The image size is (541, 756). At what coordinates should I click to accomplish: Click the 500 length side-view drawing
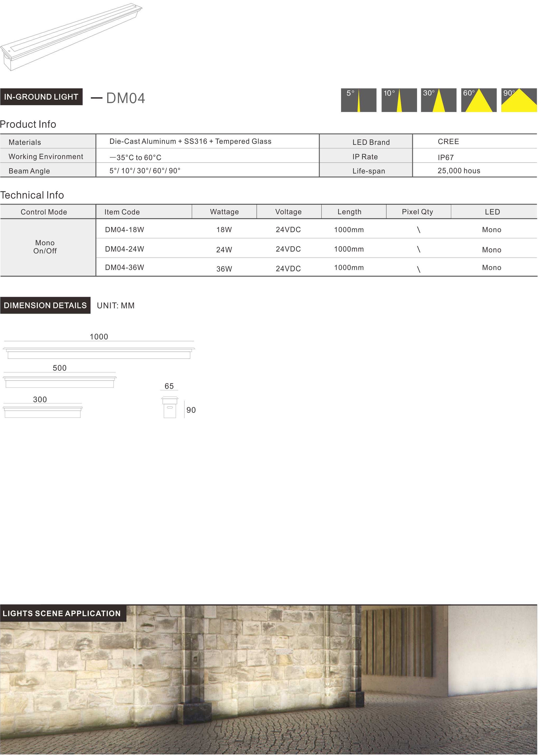[60, 382]
